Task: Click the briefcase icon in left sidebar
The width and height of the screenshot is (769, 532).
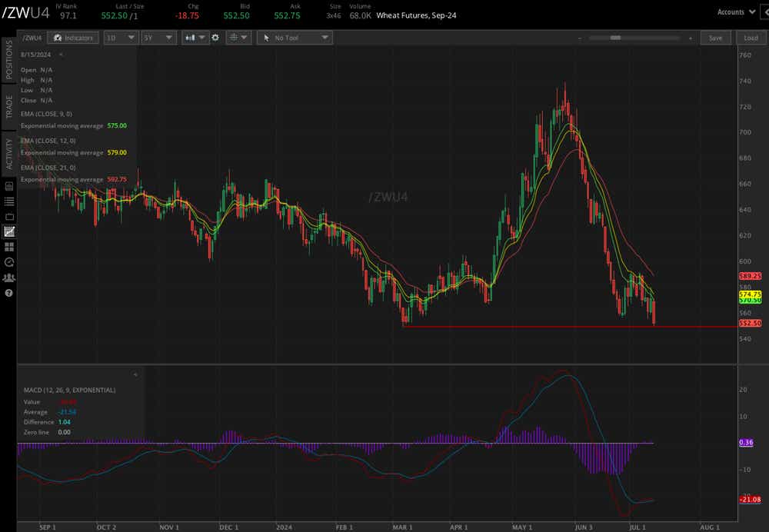Action: pyautogui.click(x=9, y=217)
